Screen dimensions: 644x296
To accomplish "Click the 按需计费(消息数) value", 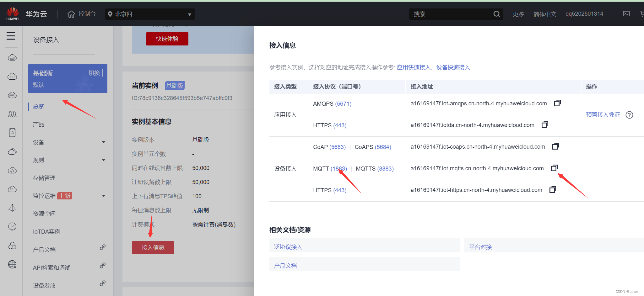I will [x=214, y=225].
